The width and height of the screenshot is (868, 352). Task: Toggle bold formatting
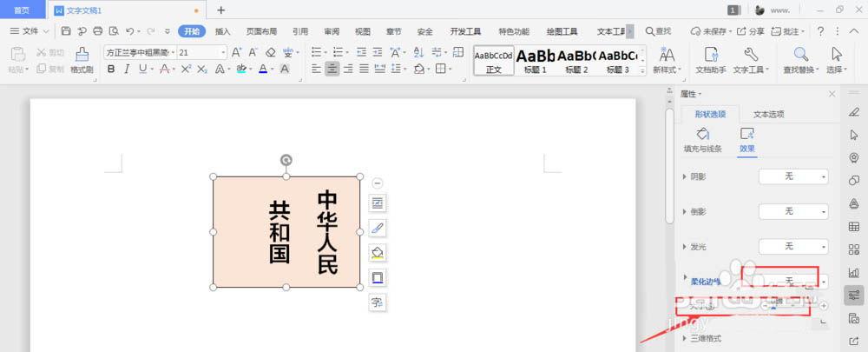[111, 70]
